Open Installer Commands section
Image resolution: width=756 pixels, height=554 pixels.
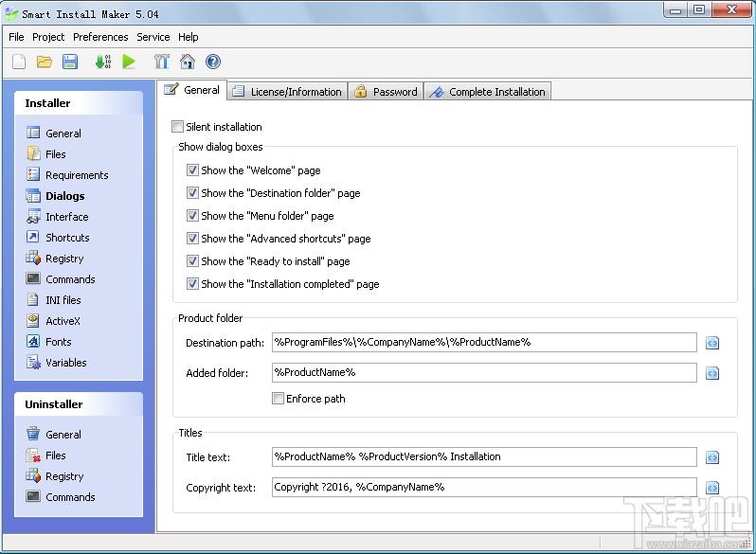61,279
